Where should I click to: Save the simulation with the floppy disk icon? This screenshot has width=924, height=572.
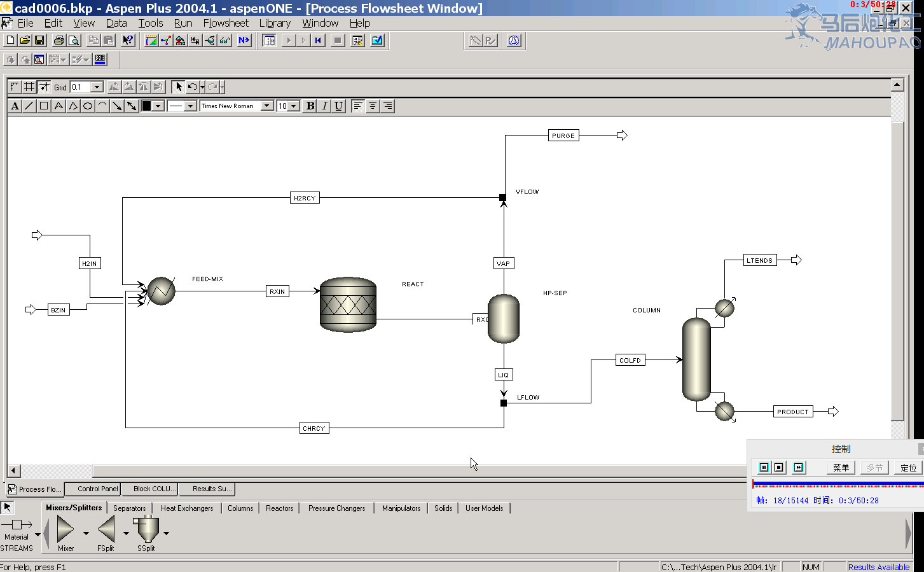[39, 40]
